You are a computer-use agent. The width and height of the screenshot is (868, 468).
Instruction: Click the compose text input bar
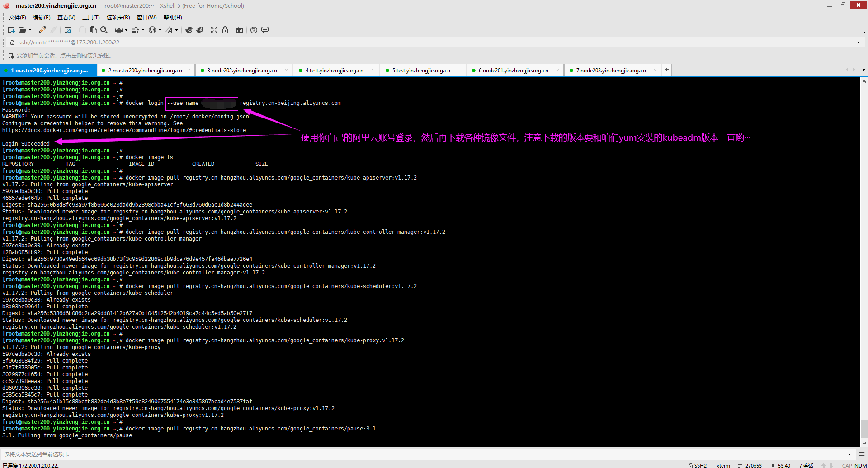coord(423,454)
